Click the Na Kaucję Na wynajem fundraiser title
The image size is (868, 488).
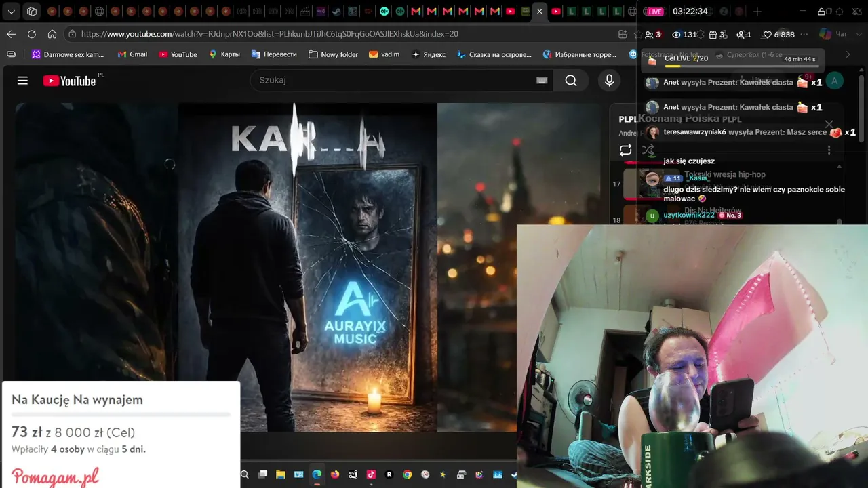77,400
